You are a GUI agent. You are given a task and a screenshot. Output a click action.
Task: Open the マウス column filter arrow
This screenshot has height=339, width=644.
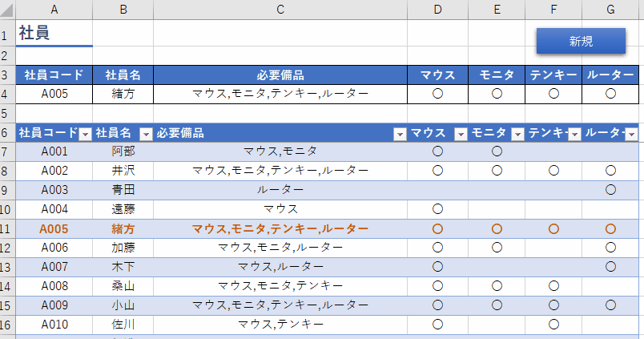pyautogui.click(x=461, y=134)
